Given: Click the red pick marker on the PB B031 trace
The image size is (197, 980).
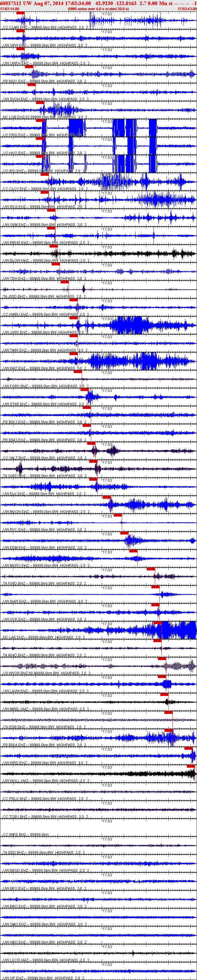Looking at the screenshot, I should [x=29, y=67].
